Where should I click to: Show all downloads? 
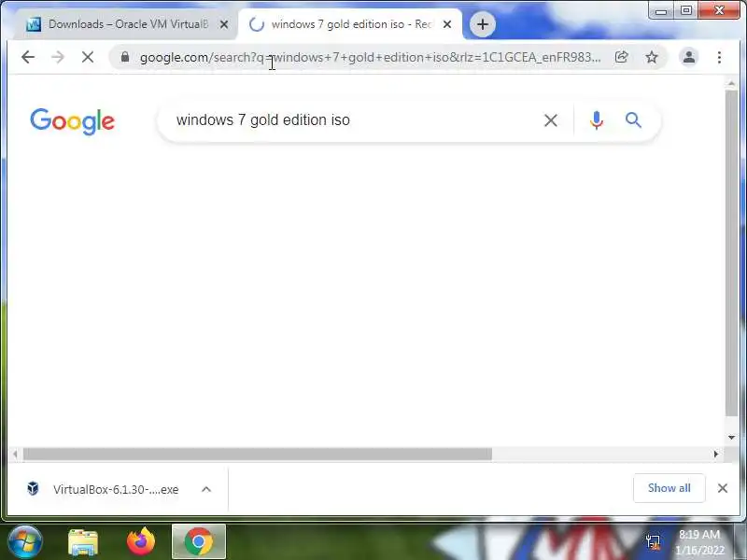[x=669, y=488]
